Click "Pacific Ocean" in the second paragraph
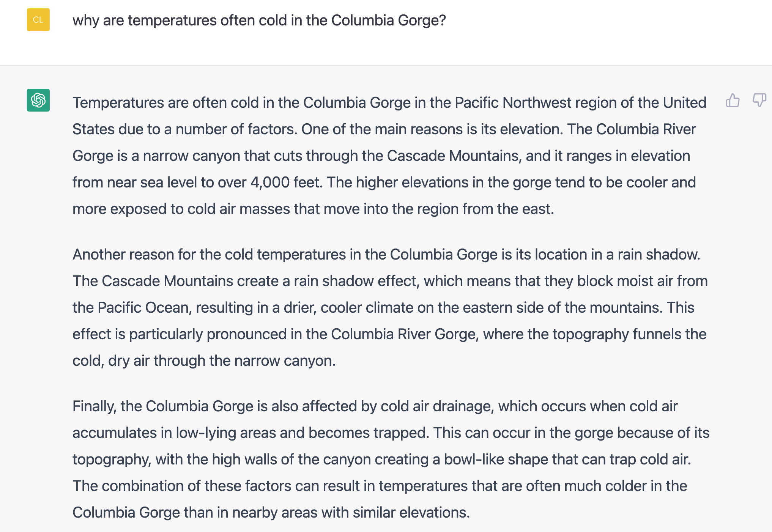This screenshot has width=772, height=532. (x=144, y=308)
